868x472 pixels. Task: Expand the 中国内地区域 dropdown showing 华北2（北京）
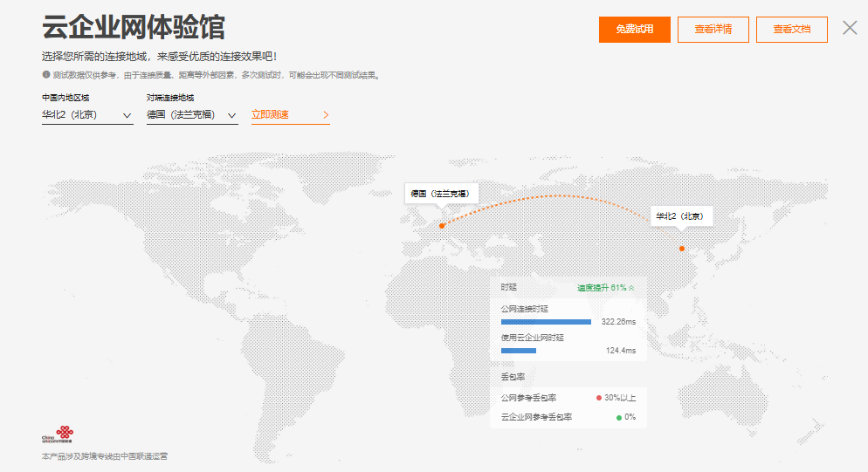click(87, 115)
